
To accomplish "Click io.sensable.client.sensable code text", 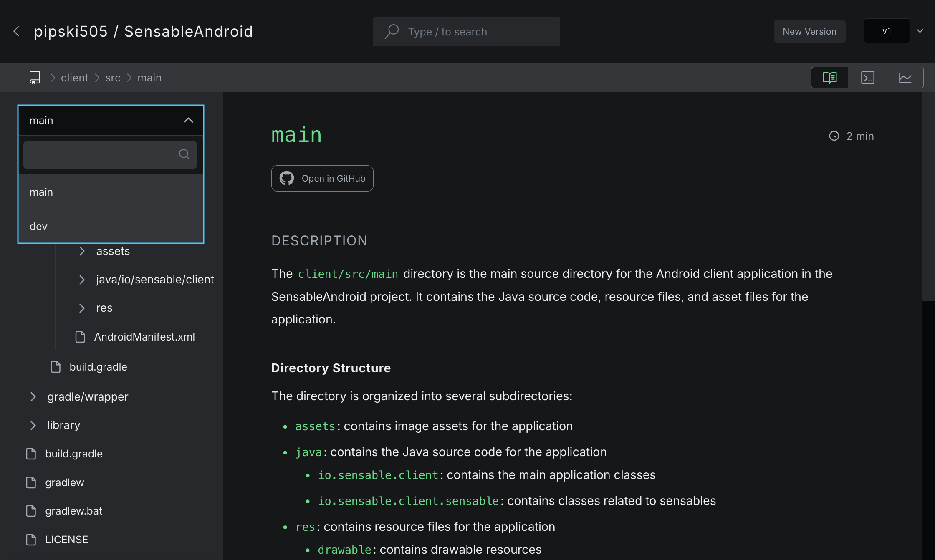I will (x=409, y=501).
